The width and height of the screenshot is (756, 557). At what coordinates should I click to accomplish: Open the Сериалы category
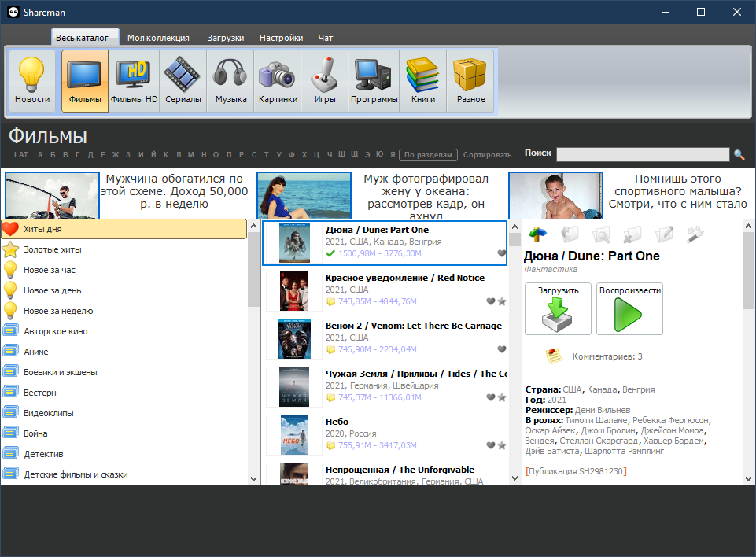click(183, 80)
